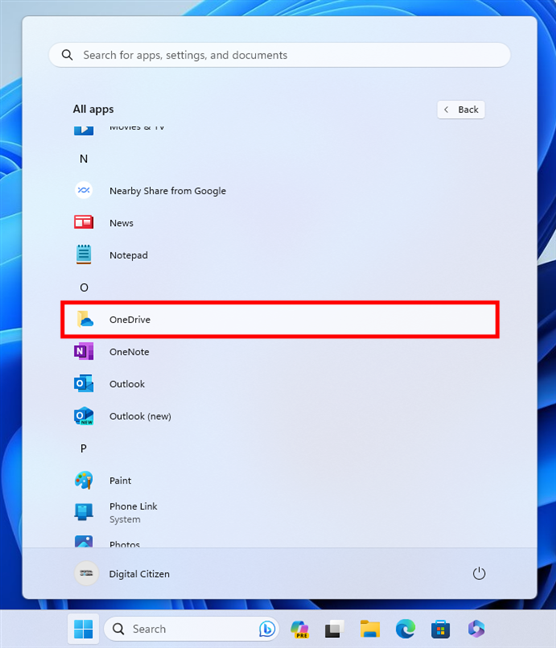The image size is (556, 648).
Task: Click the 'All apps' heading
Action: click(x=93, y=109)
